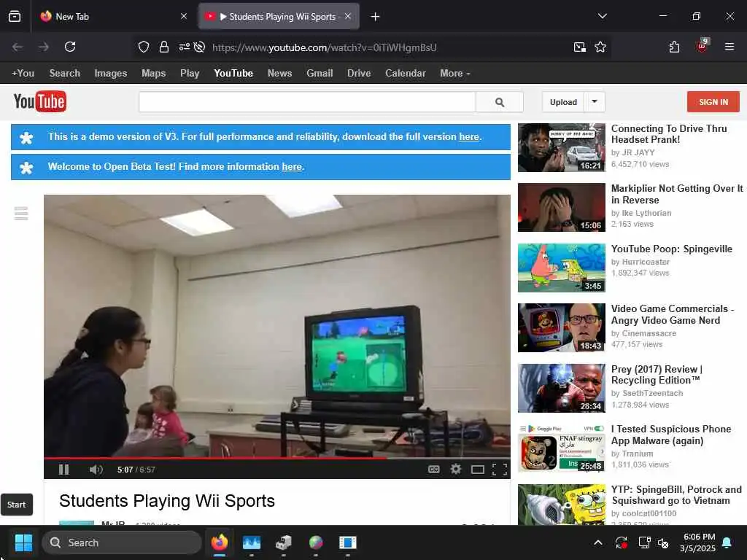Open Gmail in Google bar

(x=320, y=74)
